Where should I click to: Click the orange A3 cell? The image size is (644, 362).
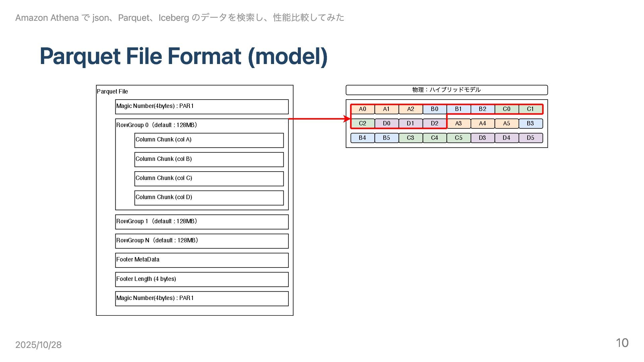point(458,124)
